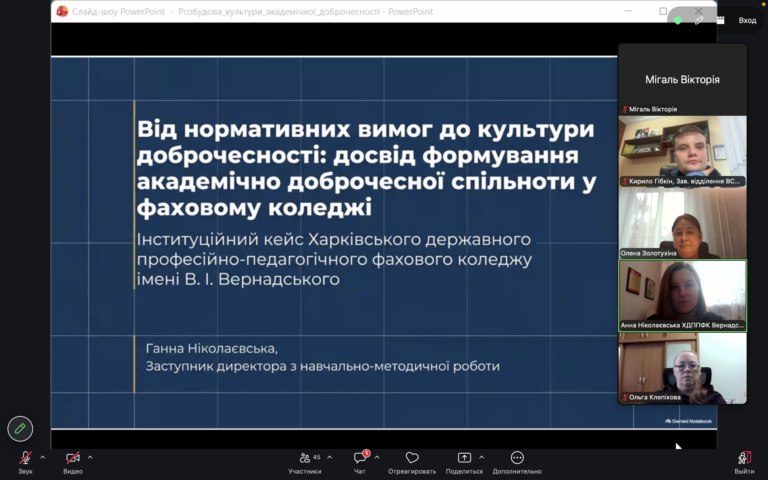Click the Вход view button

(x=747, y=20)
